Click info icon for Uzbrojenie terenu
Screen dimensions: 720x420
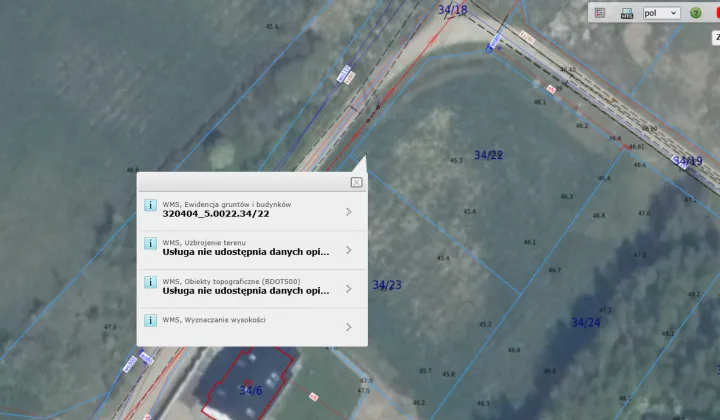(x=150, y=243)
